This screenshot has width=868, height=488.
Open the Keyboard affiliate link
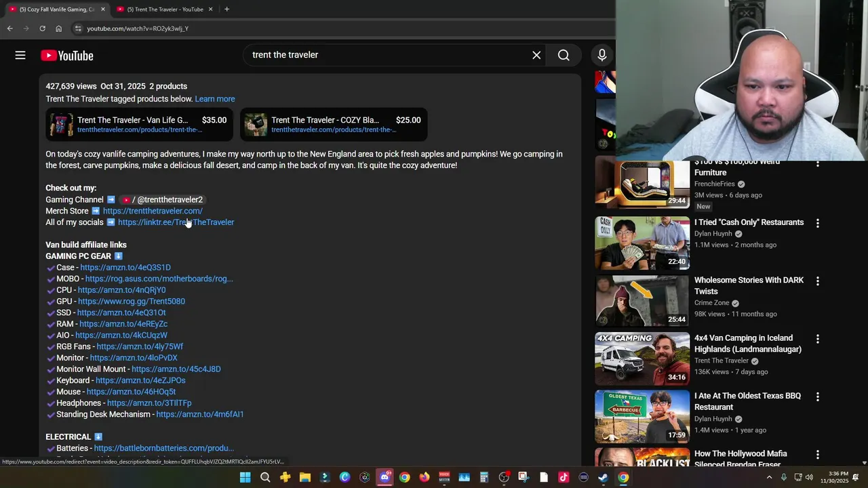pyautogui.click(x=140, y=380)
